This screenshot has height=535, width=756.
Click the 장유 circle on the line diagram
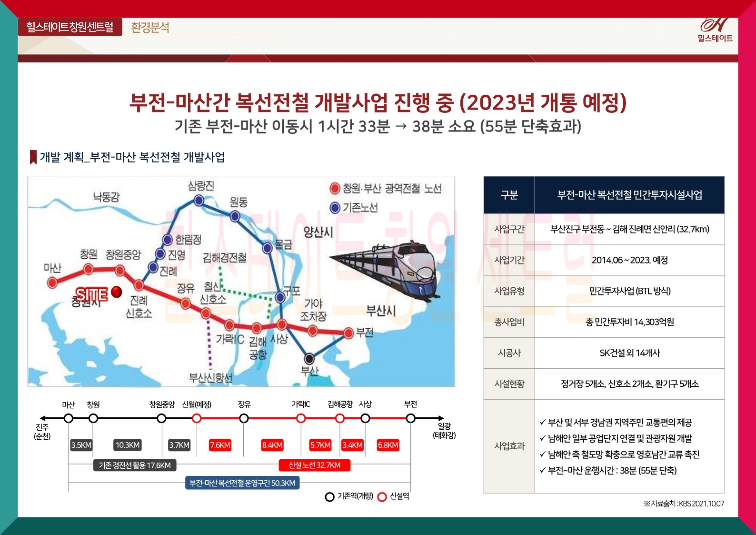point(244,418)
